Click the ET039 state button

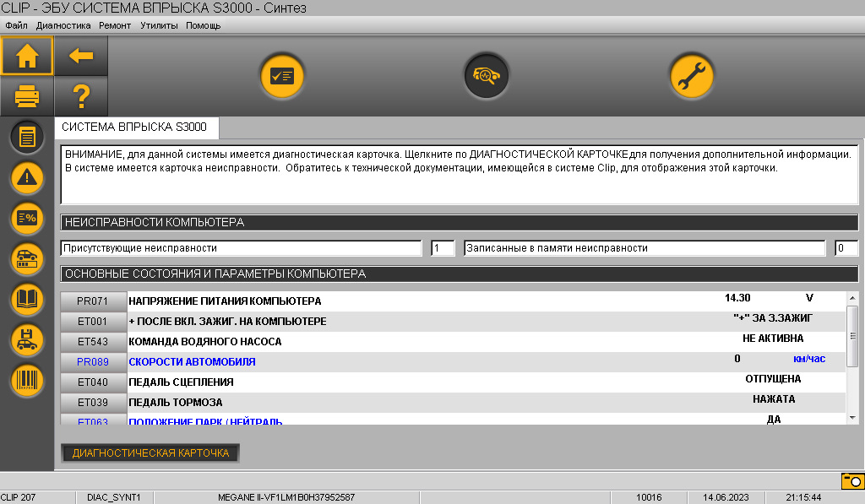click(93, 403)
